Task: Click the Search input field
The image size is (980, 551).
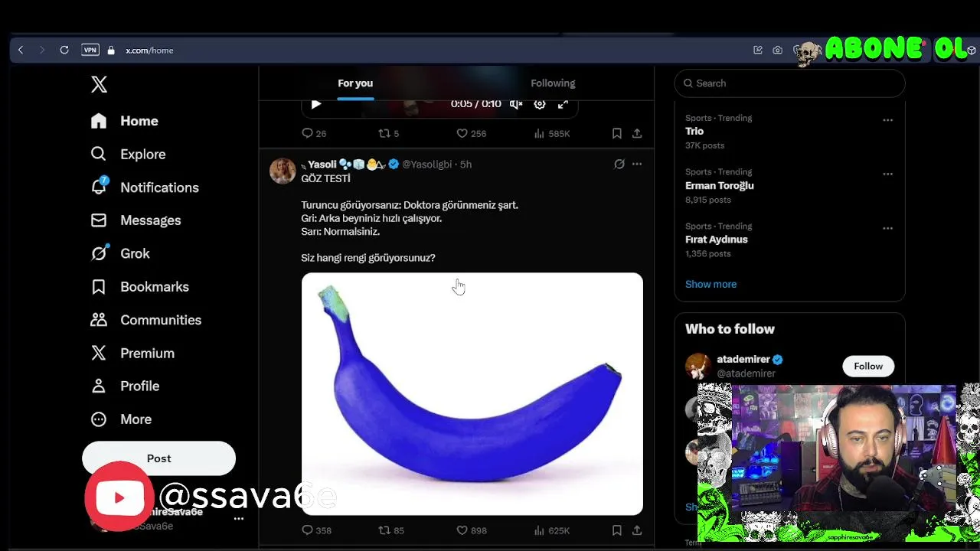Action: (789, 83)
